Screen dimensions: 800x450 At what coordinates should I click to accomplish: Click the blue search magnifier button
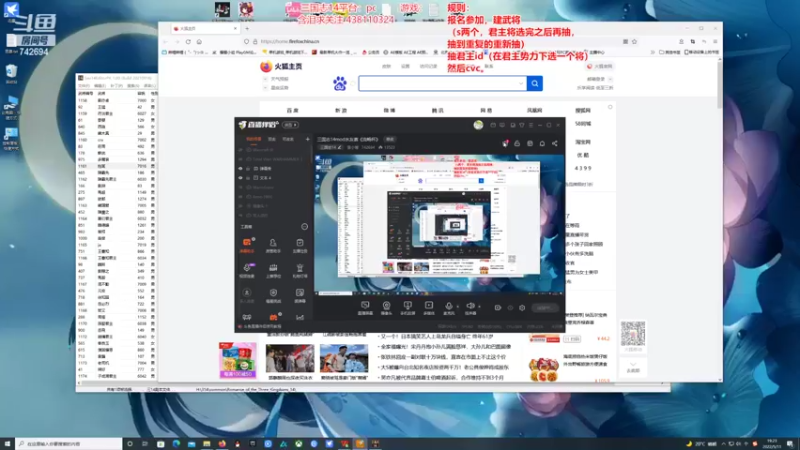(535, 83)
